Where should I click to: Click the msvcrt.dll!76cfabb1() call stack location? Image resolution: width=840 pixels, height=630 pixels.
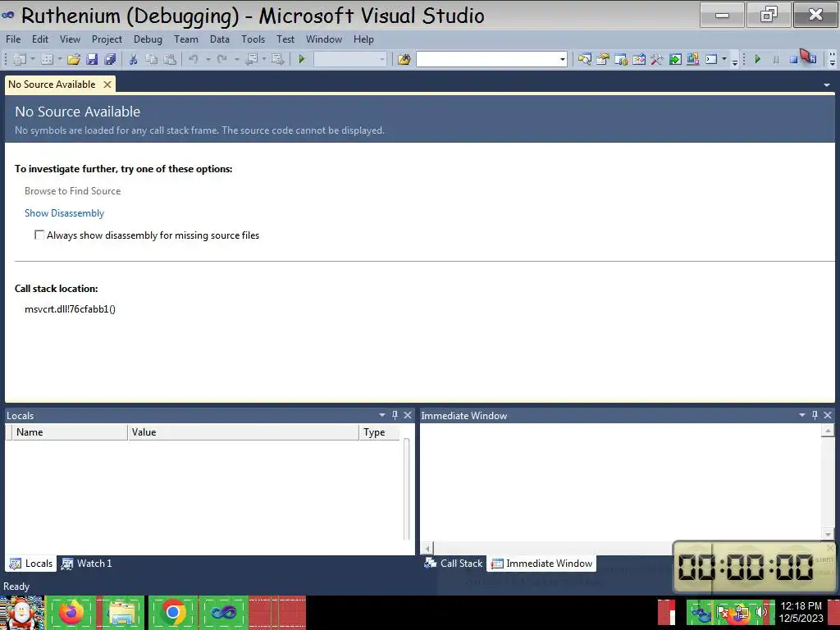click(x=71, y=309)
